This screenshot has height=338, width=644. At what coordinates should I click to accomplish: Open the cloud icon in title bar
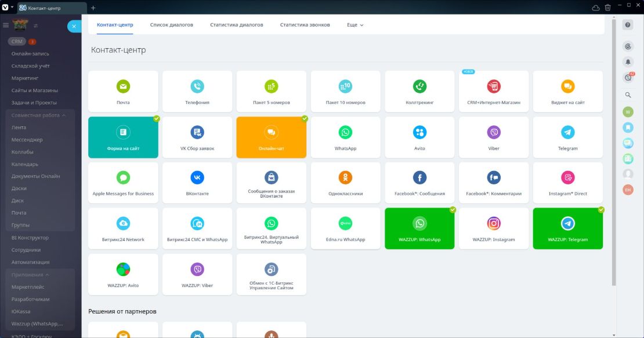595,8
